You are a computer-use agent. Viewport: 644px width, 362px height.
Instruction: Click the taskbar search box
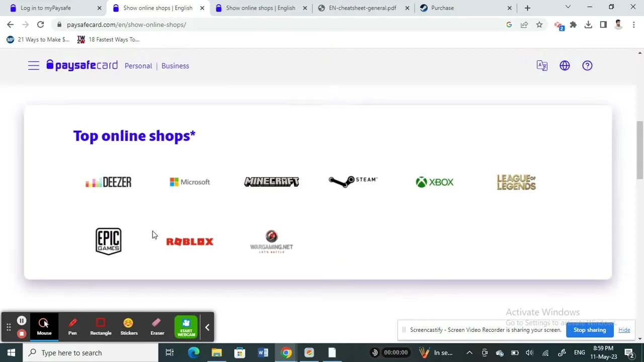(91, 353)
